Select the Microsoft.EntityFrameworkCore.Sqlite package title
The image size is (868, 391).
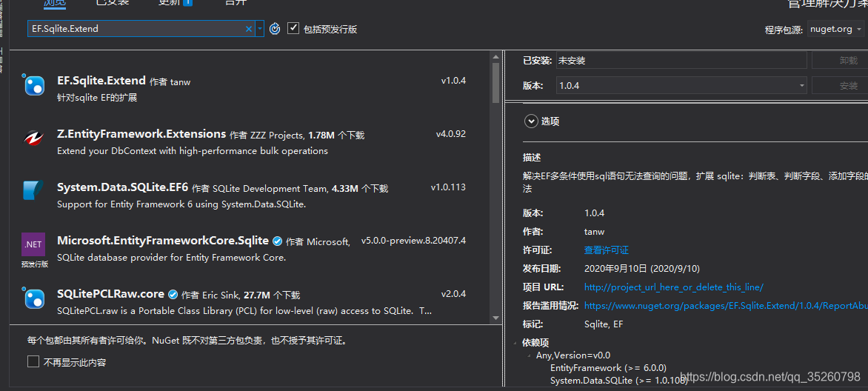(163, 241)
